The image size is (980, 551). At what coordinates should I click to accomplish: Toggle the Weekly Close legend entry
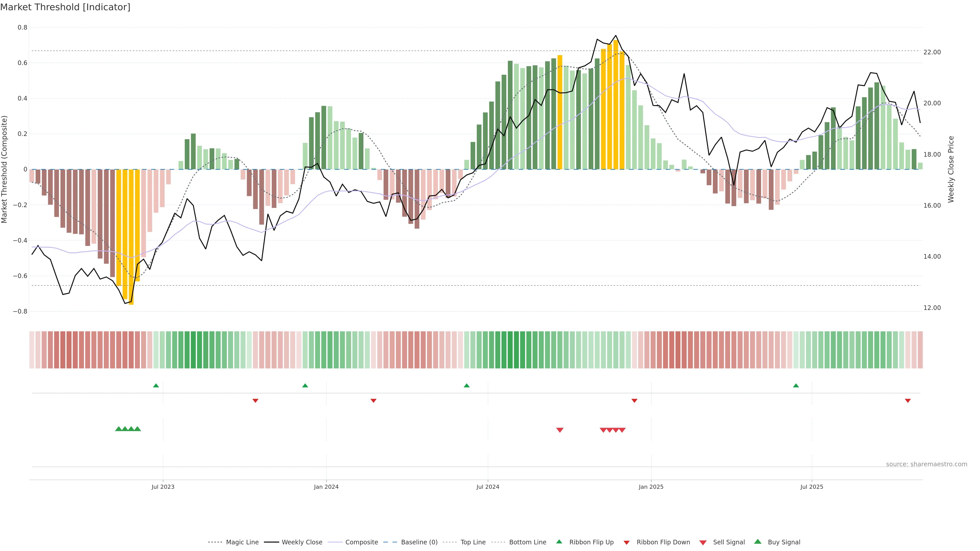click(x=302, y=542)
